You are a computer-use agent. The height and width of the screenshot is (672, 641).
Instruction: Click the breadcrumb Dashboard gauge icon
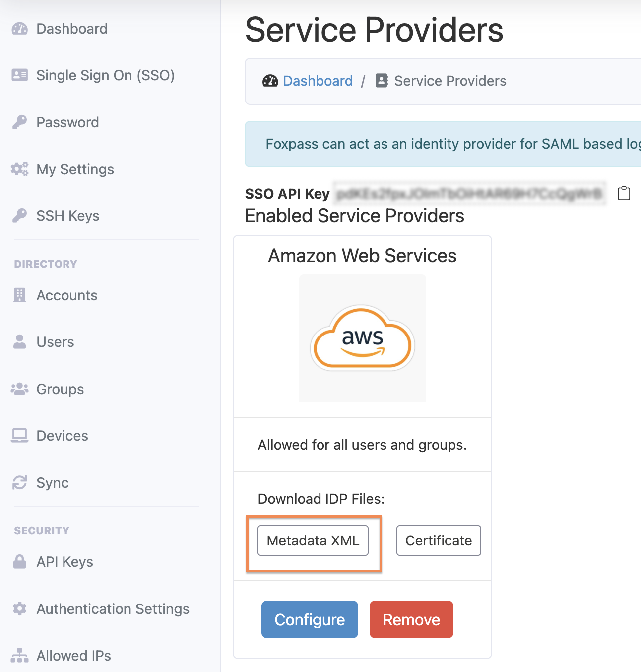coord(270,81)
